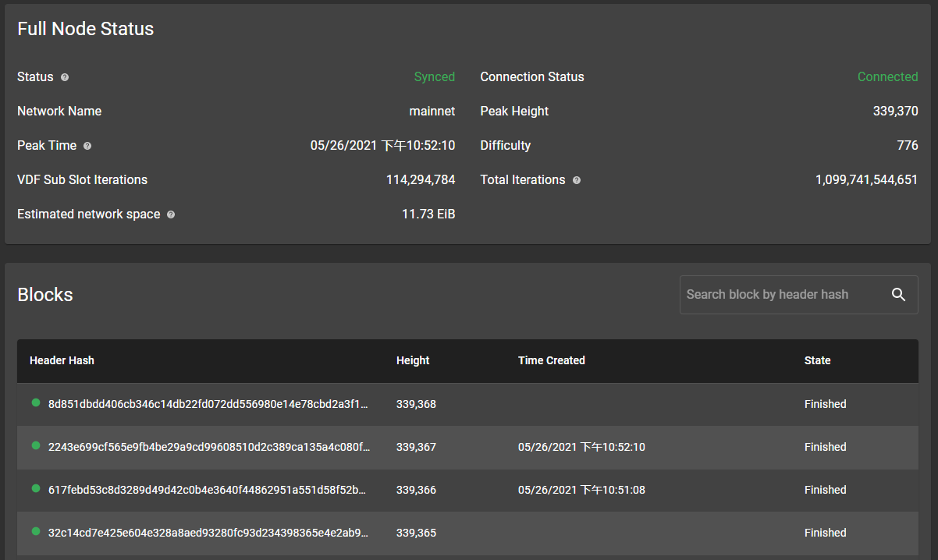Open block with hash starting 8d851dbdd406
Screen dimensions: 938x560
pyautogui.click(x=208, y=404)
